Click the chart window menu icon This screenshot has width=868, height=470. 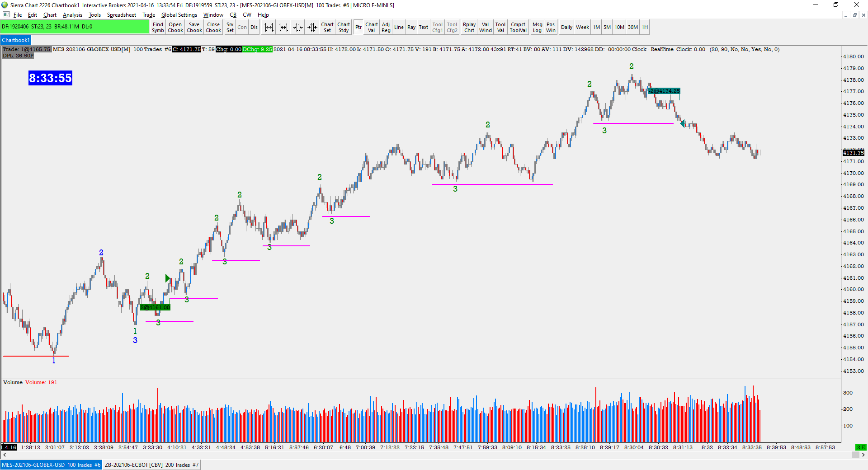point(6,14)
